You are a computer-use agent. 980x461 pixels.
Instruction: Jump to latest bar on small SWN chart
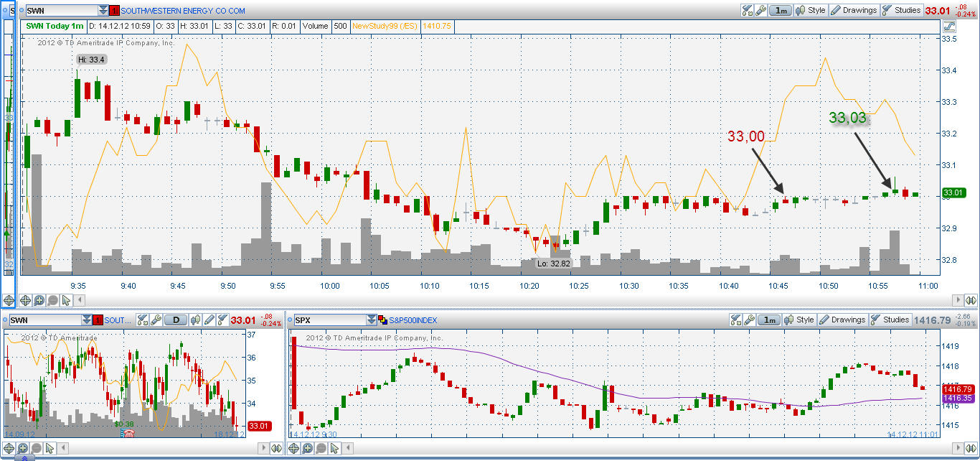coord(277,449)
